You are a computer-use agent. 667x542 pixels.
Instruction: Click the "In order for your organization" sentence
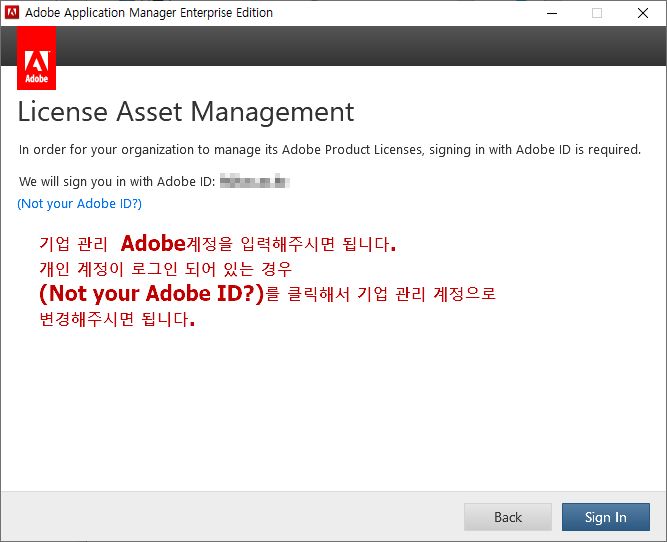coord(330,150)
